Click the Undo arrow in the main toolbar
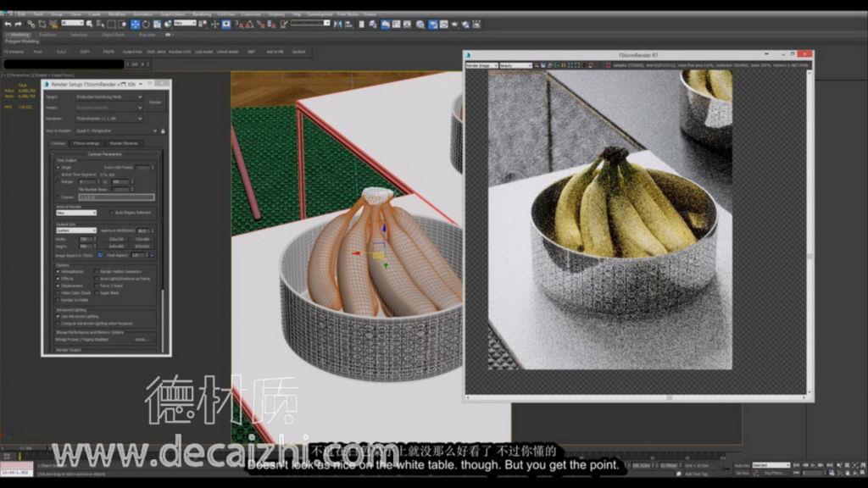This screenshot has width=868, height=488. [x=8, y=25]
